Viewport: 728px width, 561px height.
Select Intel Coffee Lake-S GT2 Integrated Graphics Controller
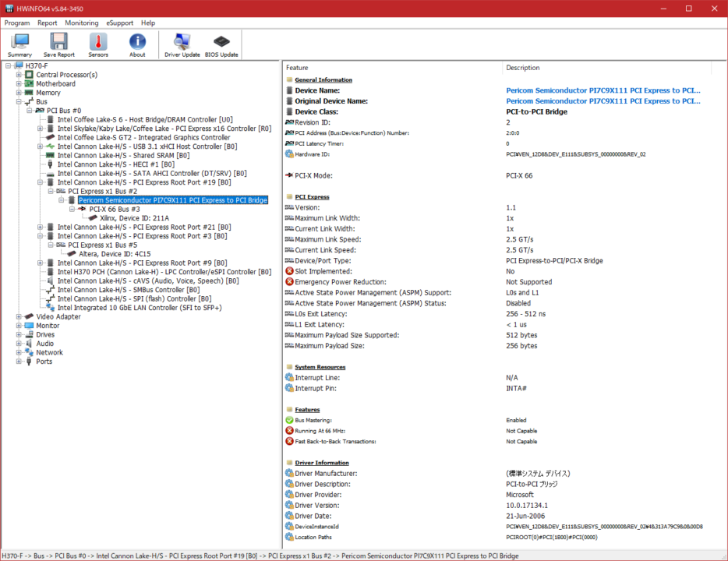pos(144,137)
